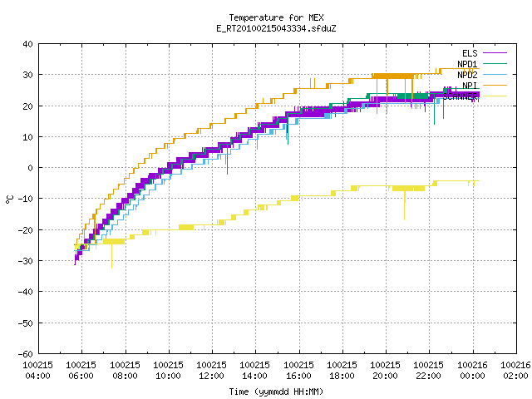The image size is (532, 399).
Task: Click the y-axis label 10
Action: point(27,137)
